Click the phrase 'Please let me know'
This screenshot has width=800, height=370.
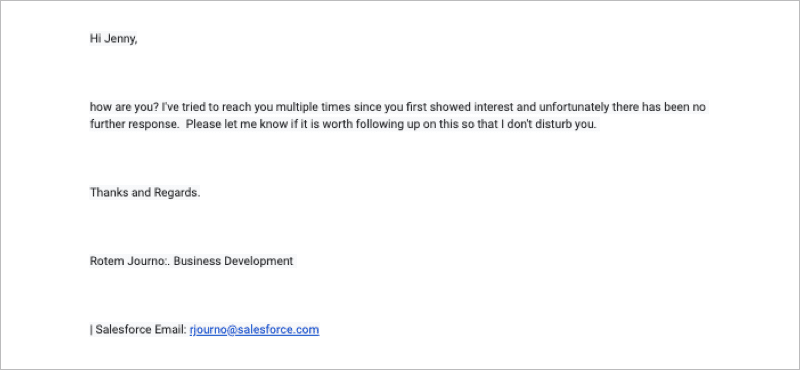pyautogui.click(x=233, y=124)
